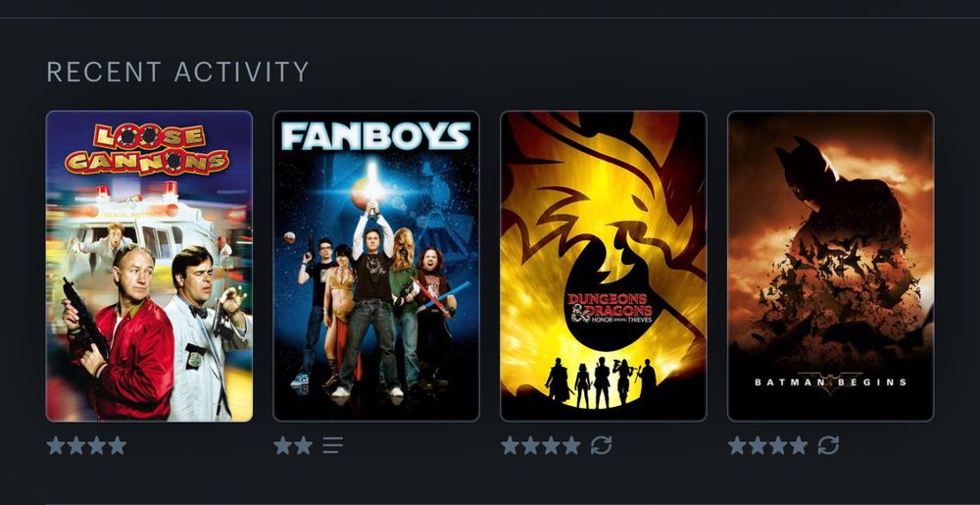Click rewatch icon under Batman Begins poster

click(828, 445)
